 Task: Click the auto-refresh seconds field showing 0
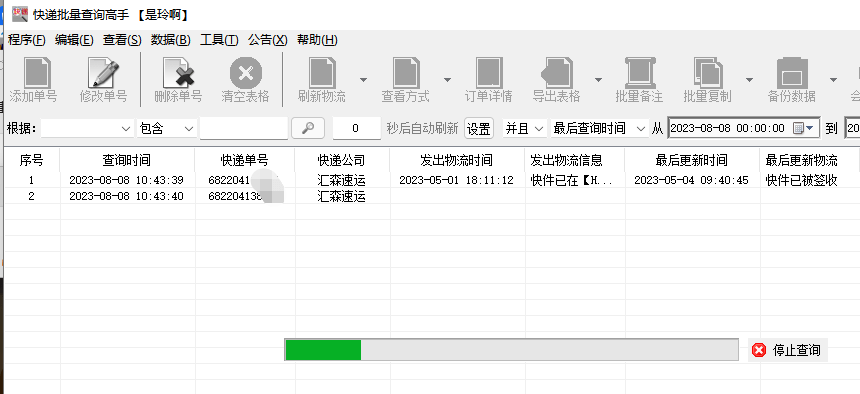coord(357,128)
